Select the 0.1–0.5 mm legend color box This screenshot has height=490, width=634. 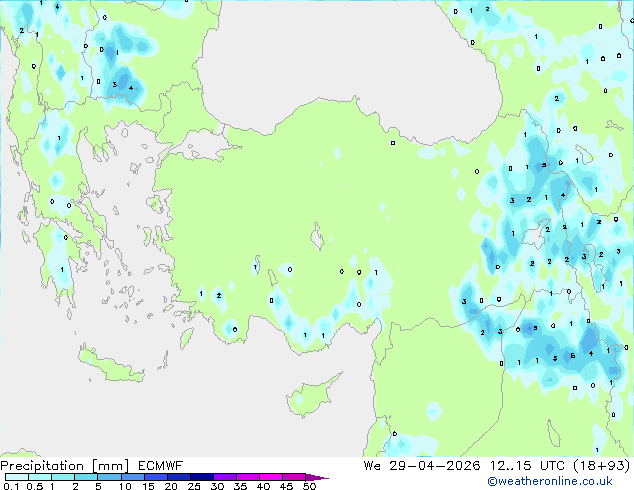click(x=17, y=477)
